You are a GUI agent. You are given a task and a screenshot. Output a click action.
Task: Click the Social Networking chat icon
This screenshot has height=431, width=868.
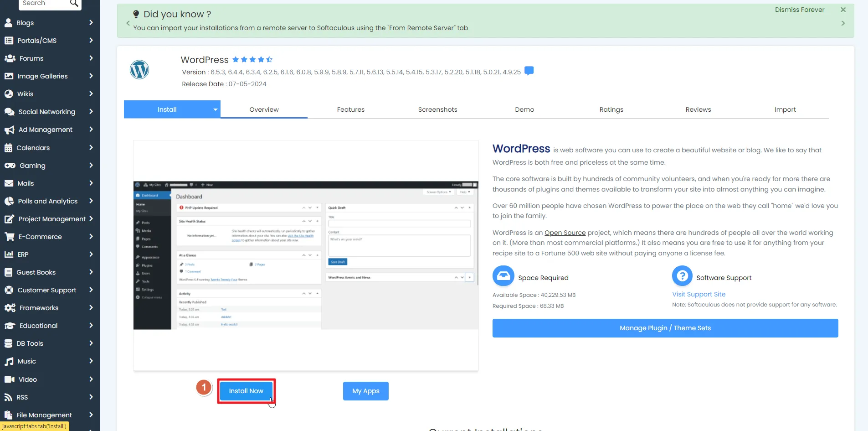[x=9, y=112]
